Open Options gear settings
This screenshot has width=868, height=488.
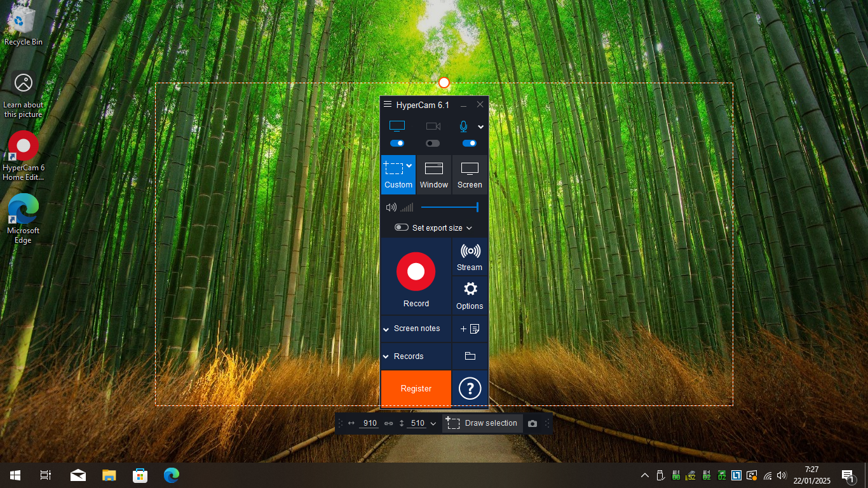[470, 295]
